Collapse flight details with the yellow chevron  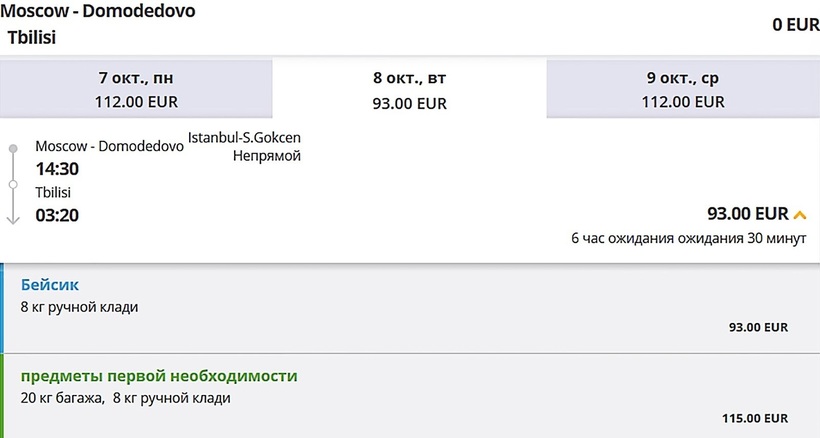click(x=800, y=215)
